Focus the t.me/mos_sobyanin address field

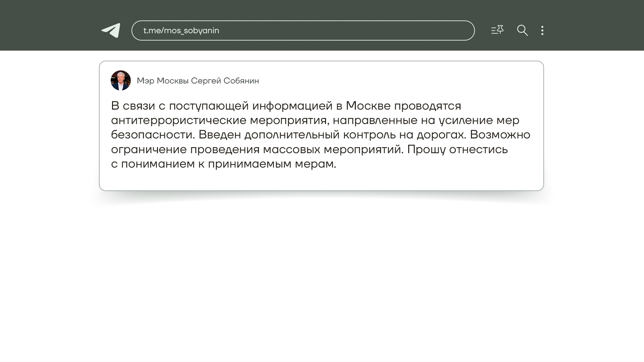click(x=303, y=31)
